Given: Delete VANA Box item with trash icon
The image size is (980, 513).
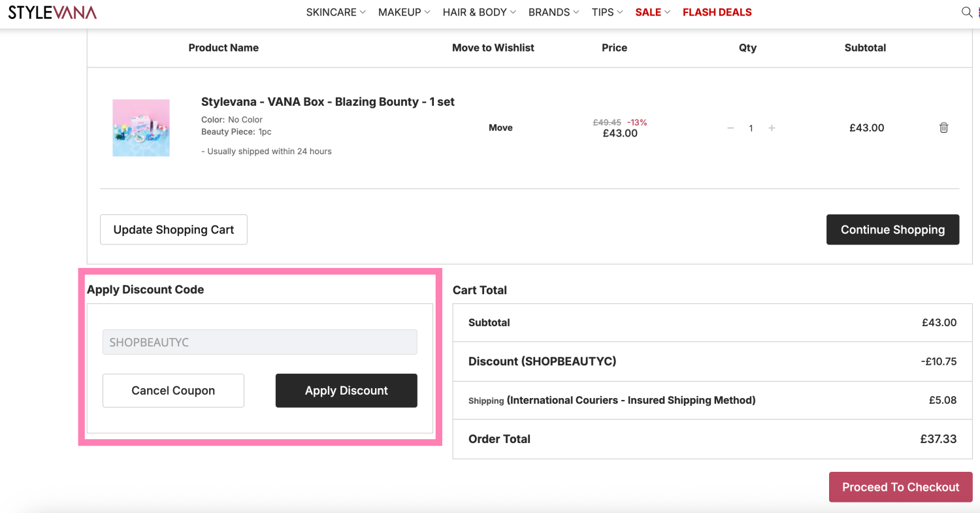Looking at the screenshot, I should click(x=943, y=128).
